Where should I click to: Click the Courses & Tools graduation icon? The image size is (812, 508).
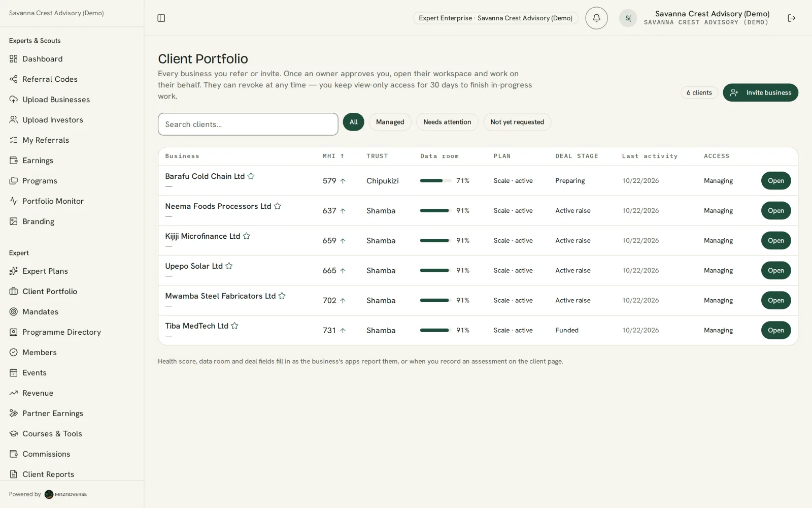[x=14, y=434]
